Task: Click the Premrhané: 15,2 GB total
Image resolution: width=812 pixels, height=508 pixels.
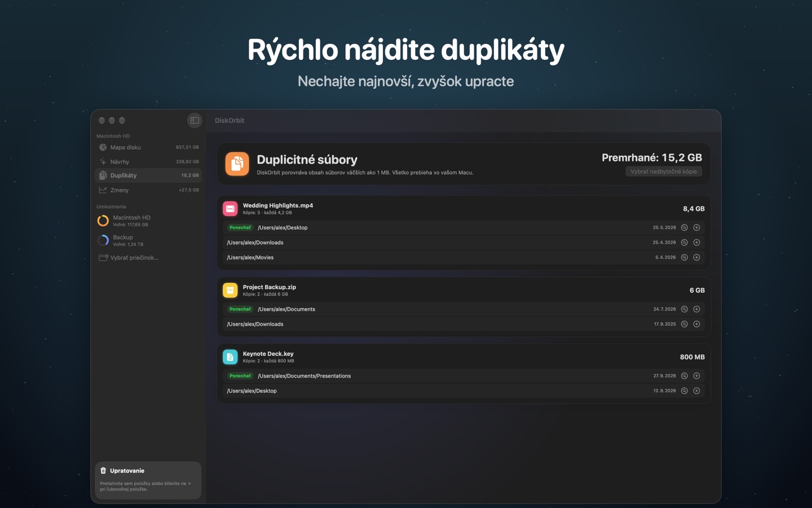Action: pos(652,157)
